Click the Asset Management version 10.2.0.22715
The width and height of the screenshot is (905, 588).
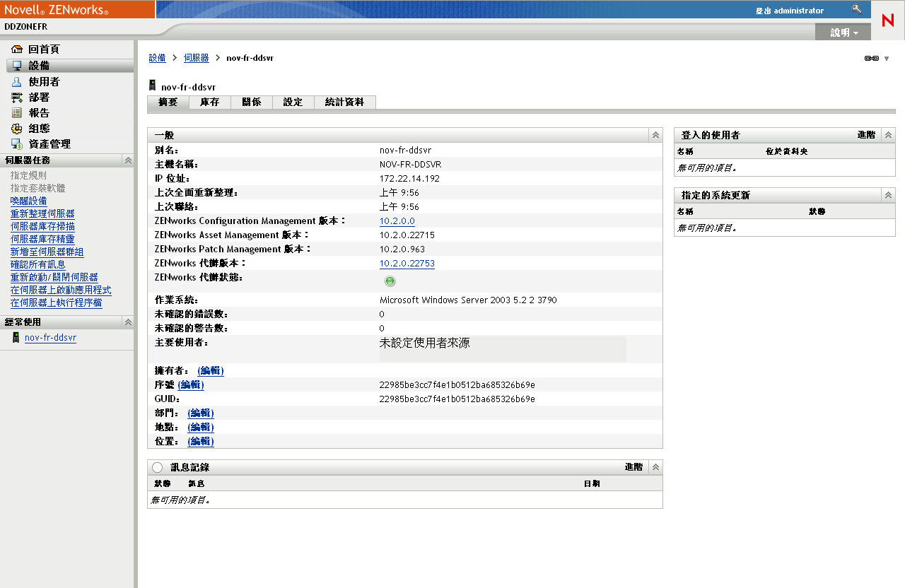pos(407,235)
